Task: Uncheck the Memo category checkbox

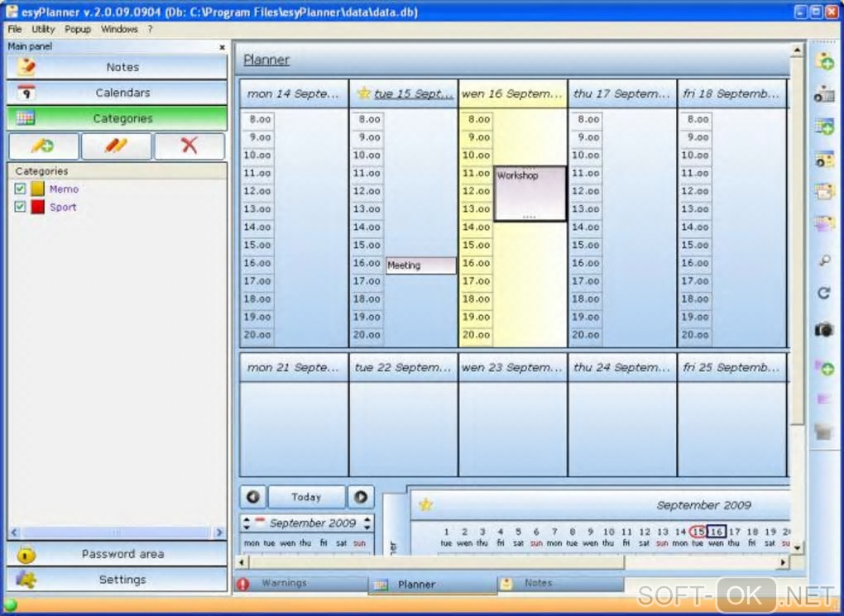Action: 20,189
